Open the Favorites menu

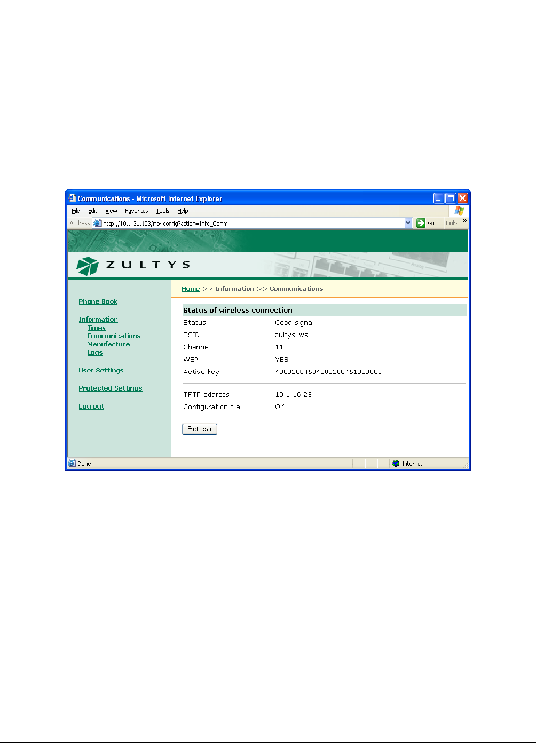137,211
